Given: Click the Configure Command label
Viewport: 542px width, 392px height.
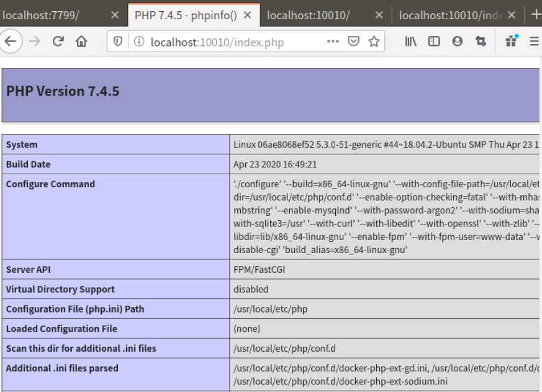Looking at the screenshot, I should (50, 184).
